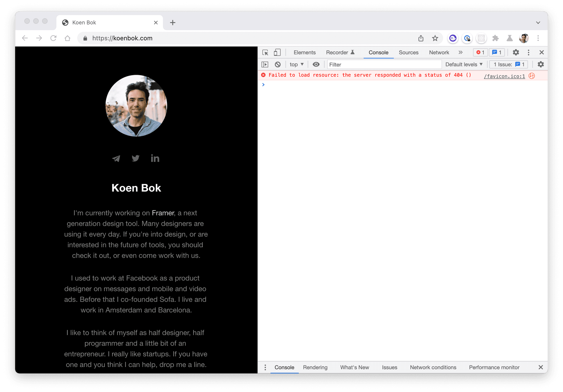The height and width of the screenshot is (392, 563).
Task: Click the console Filter input field
Action: coord(384,64)
